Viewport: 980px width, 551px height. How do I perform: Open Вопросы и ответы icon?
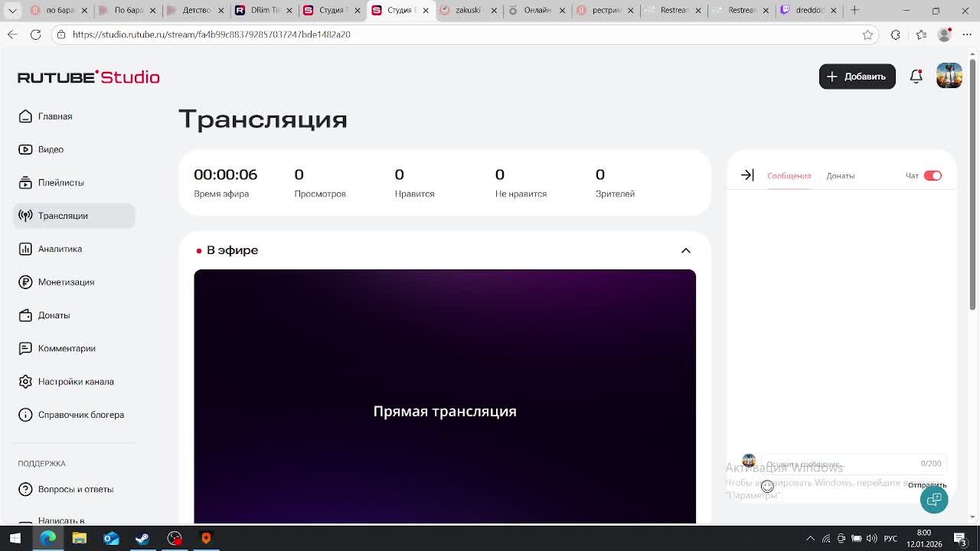point(25,489)
